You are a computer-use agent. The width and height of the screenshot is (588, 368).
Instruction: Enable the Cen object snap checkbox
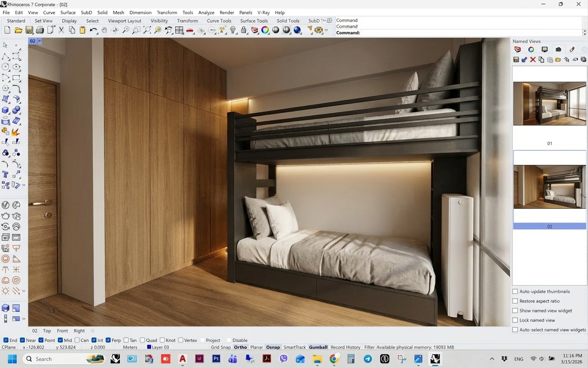tap(77, 340)
